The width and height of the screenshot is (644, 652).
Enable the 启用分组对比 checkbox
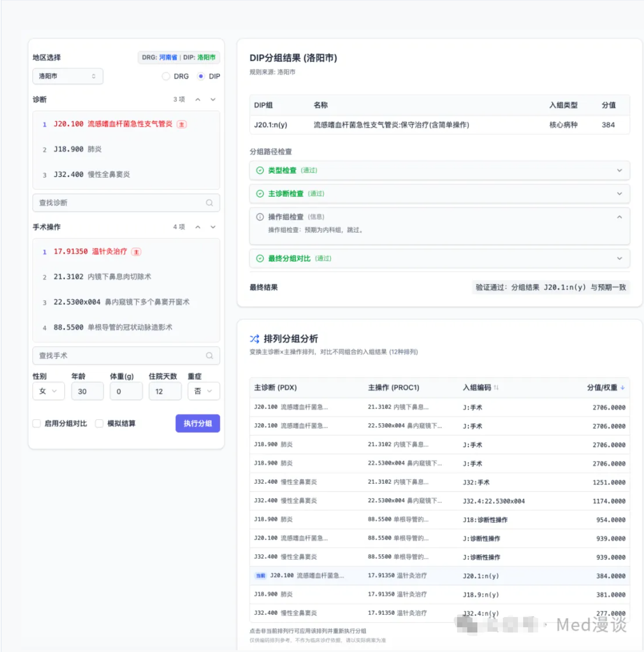point(37,423)
